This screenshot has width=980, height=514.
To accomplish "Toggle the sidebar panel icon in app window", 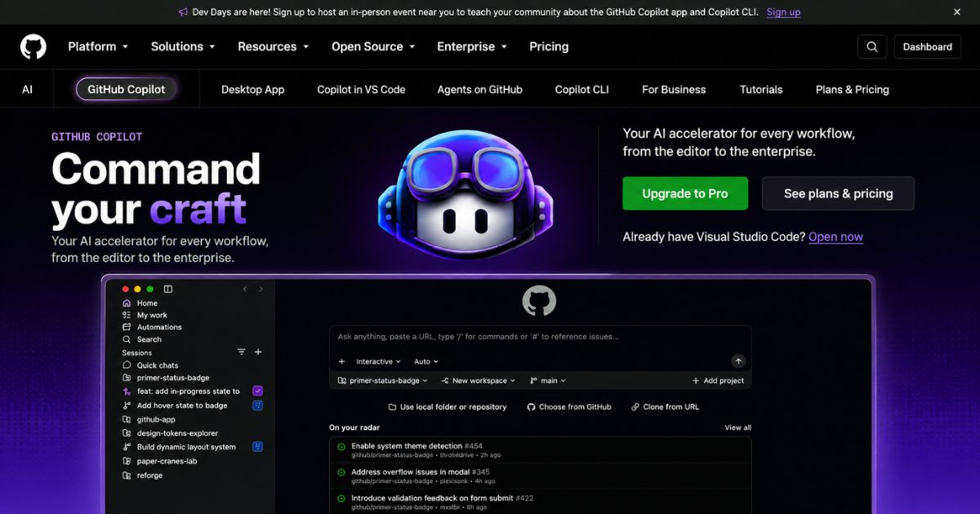I will [168, 289].
